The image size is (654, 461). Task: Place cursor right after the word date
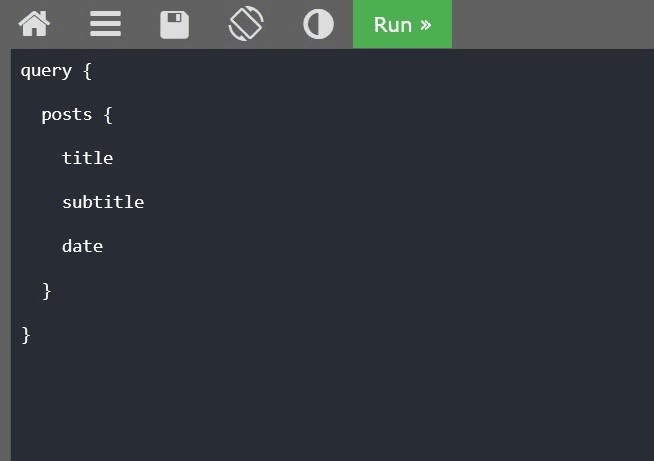click(104, 246)
